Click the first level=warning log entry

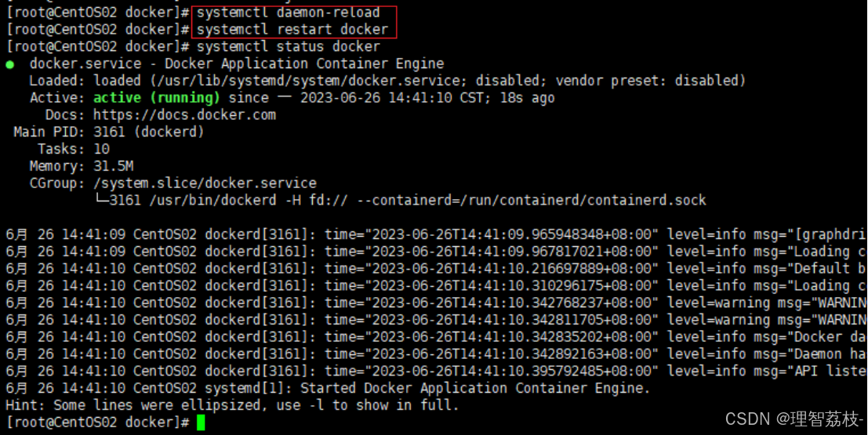pos(436,303)
